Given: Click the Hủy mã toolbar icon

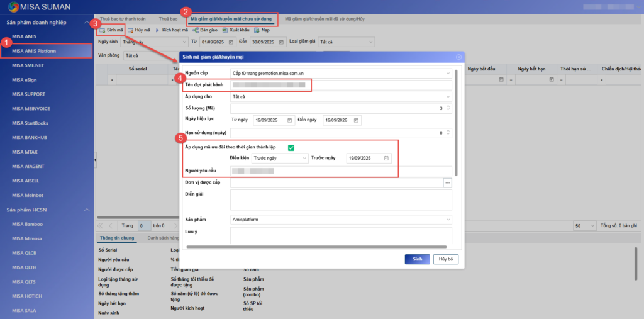Looking at the screenshot, I should (x=130, y=30).
